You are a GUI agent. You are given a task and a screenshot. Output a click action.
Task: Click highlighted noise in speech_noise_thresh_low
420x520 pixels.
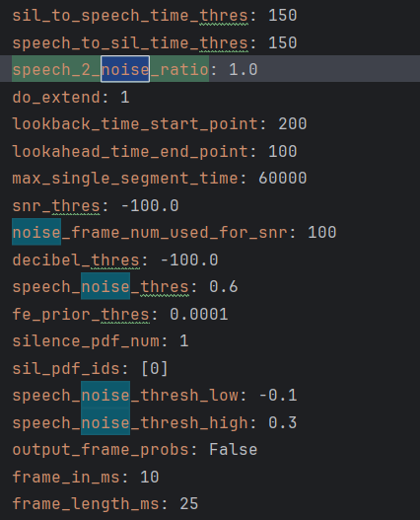coord(105,395)
